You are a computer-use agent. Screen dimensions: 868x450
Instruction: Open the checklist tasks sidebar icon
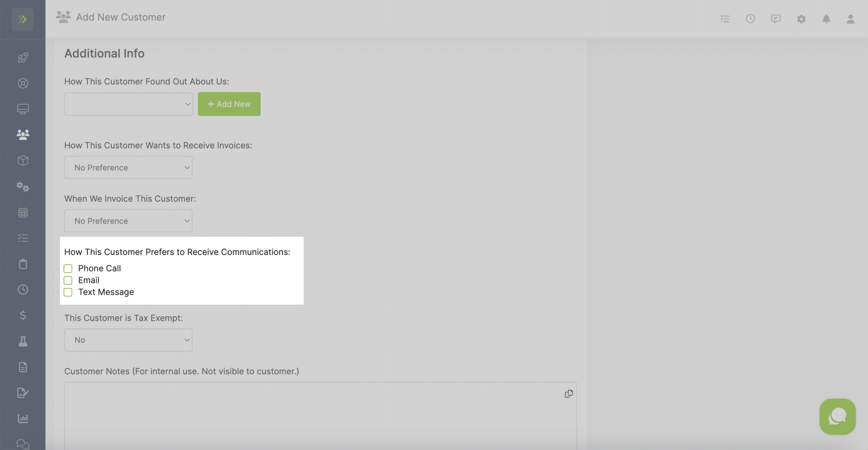[x=23, y=238]
